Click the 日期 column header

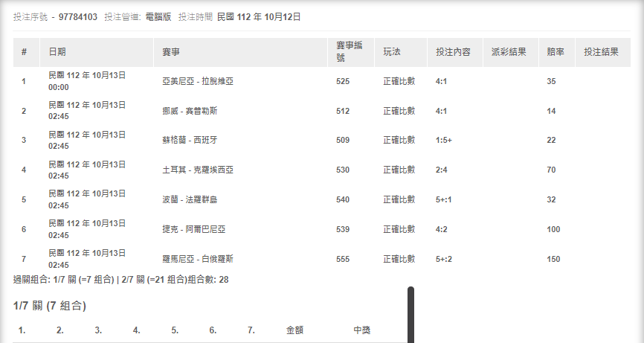[x=57, y=53]
